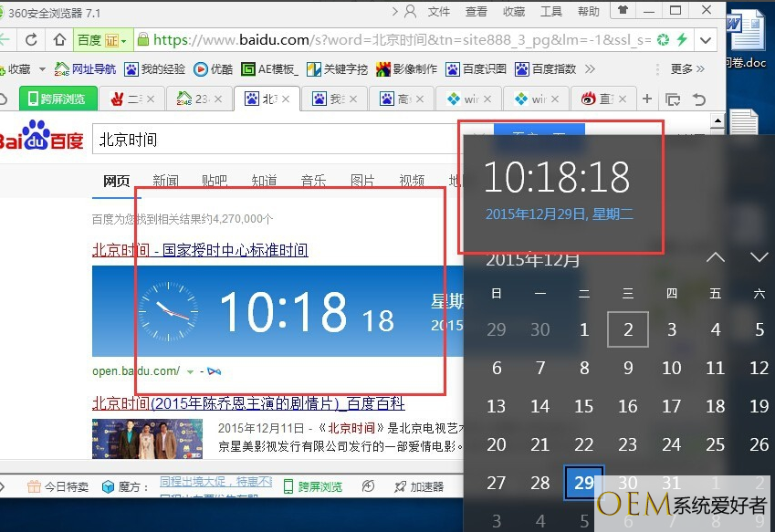Viewport: 775px width, 532px height.
Task: Open the green 跨屏浏览 tab button
Action: 56,99
